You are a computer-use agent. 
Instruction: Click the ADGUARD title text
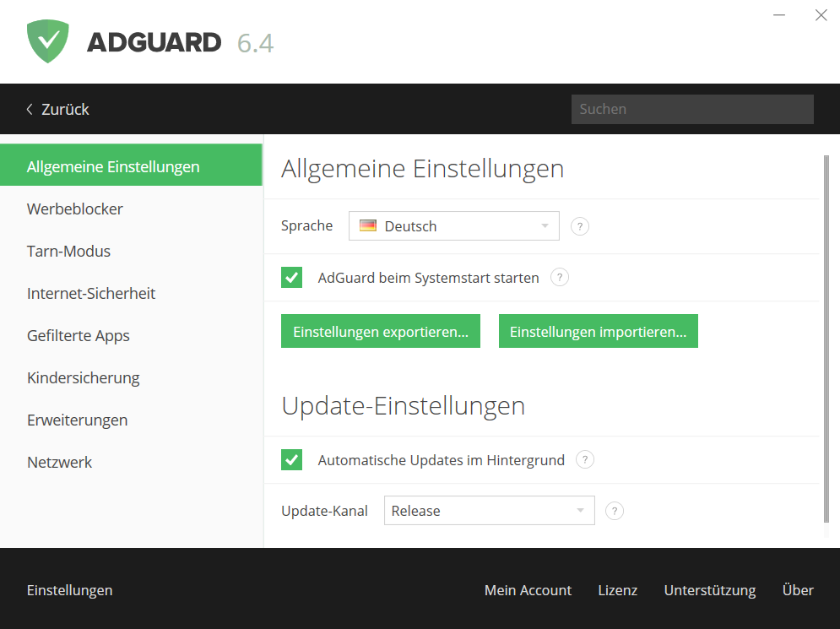(x=154, y=42)
